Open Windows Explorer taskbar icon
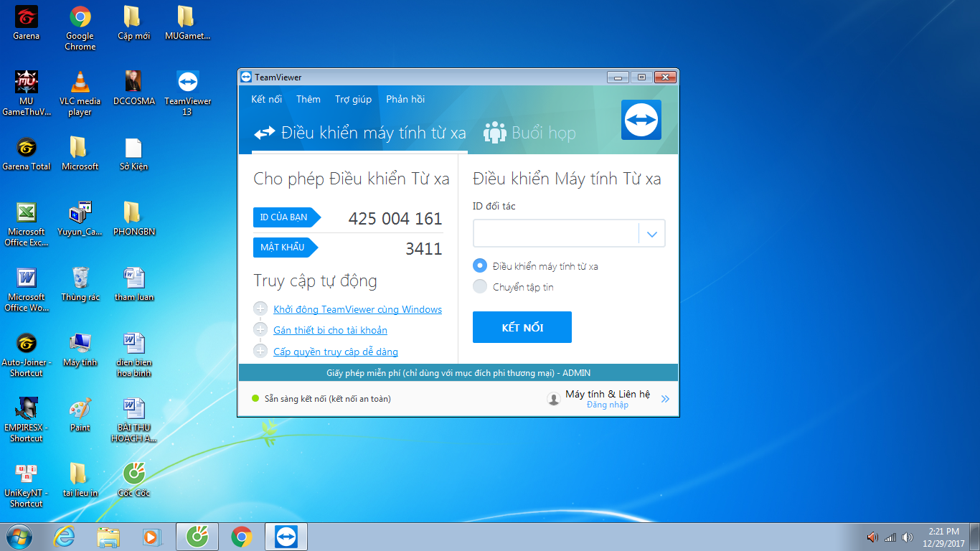Viewport: 980px width, 551px height. tap(108, 537)
